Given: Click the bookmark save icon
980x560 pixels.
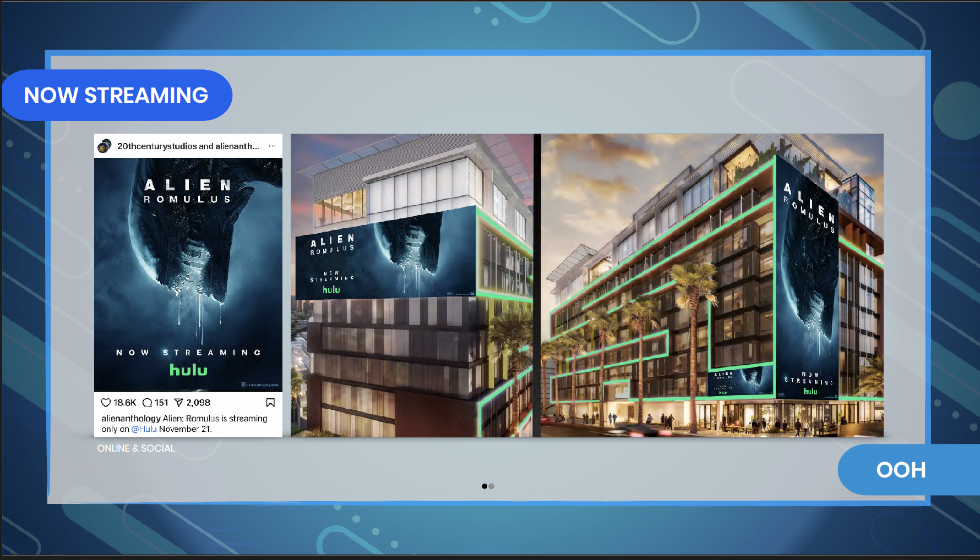Looking at the screenshot, I should [270, 403].
